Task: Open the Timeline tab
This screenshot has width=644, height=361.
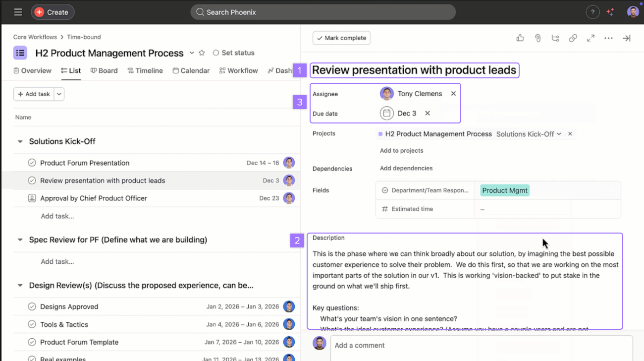Action: (145, 71)
